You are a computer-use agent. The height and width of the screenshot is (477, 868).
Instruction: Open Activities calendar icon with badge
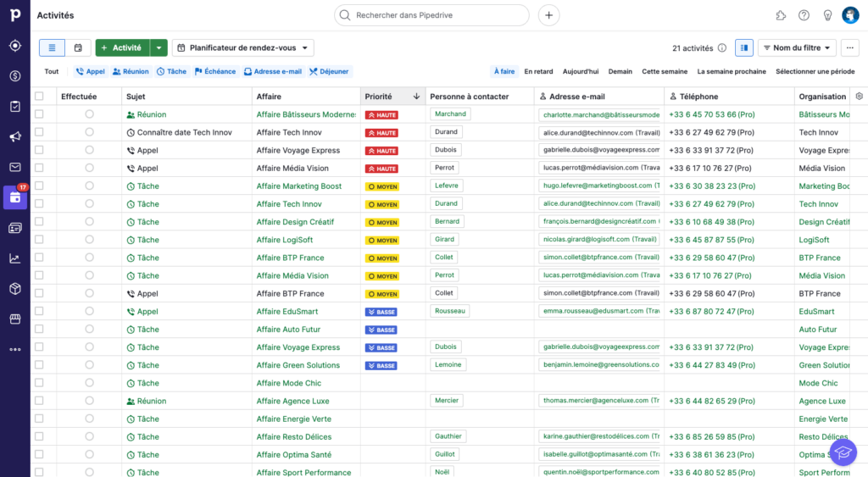click(15, 197)
